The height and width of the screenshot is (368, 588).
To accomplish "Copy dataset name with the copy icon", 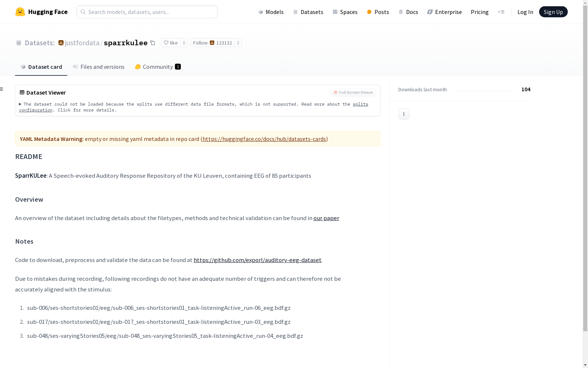I will click(x=153, y=43).
